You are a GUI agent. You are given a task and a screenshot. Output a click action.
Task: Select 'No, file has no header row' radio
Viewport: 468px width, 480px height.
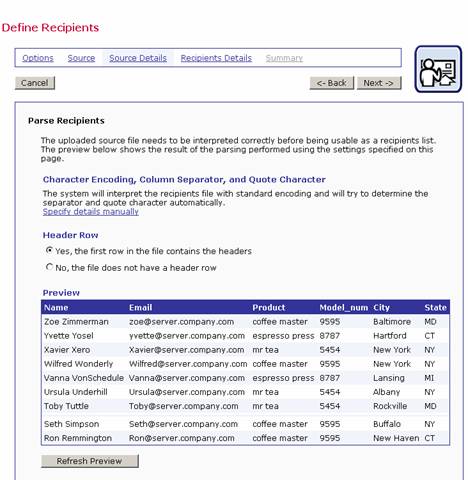[x=49, y=267]
